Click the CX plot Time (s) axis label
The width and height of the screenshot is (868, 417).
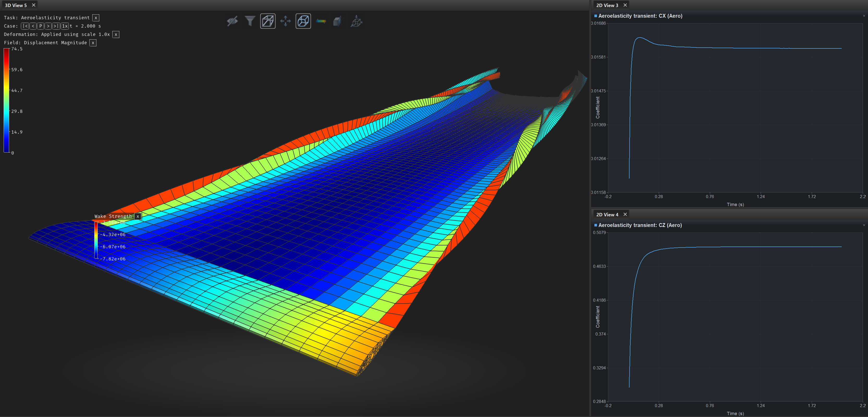click(x=735, y=204)
